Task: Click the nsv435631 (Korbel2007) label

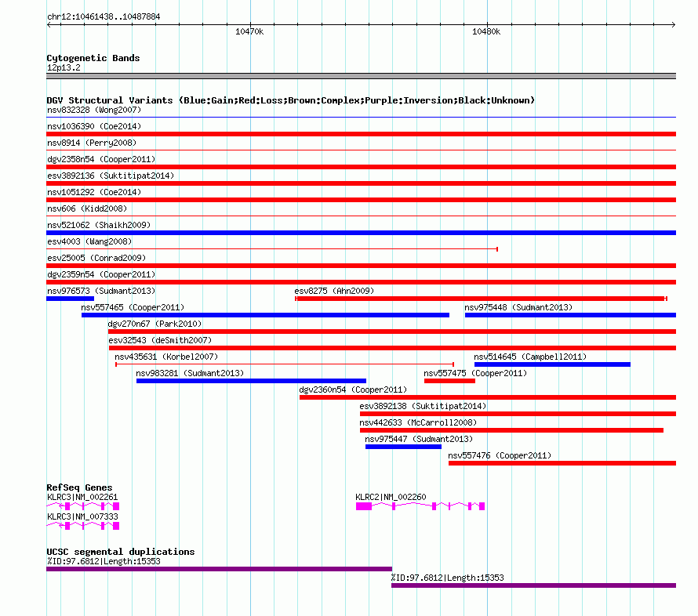Action: click(x=166, y=357)
